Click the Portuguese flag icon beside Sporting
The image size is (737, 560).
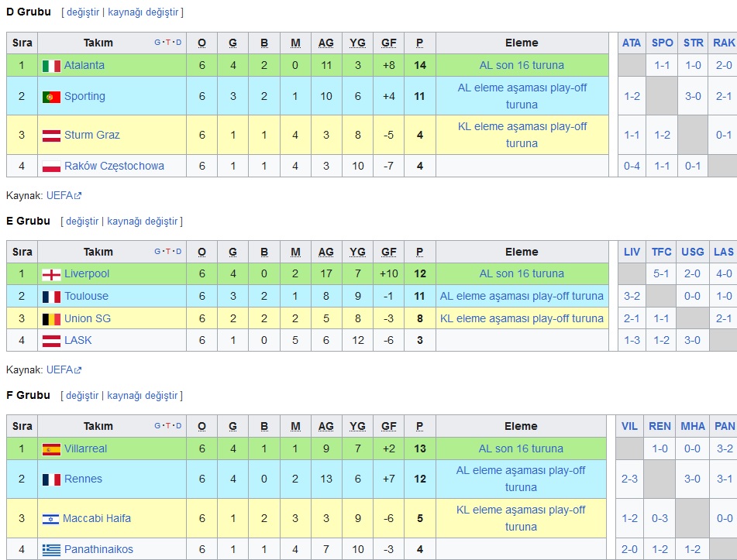coord(51,97)
